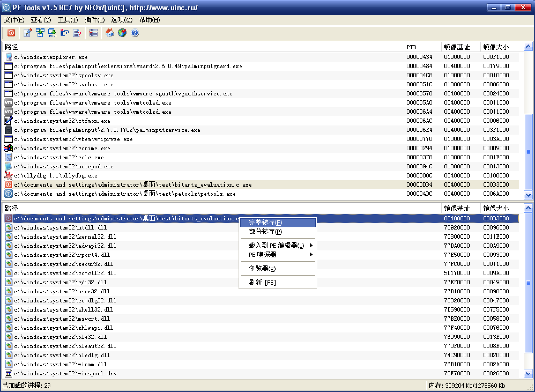This screenshot has height=392, width=535.
Task: Open the 工具(T) menu
Action: coord(68,20)
